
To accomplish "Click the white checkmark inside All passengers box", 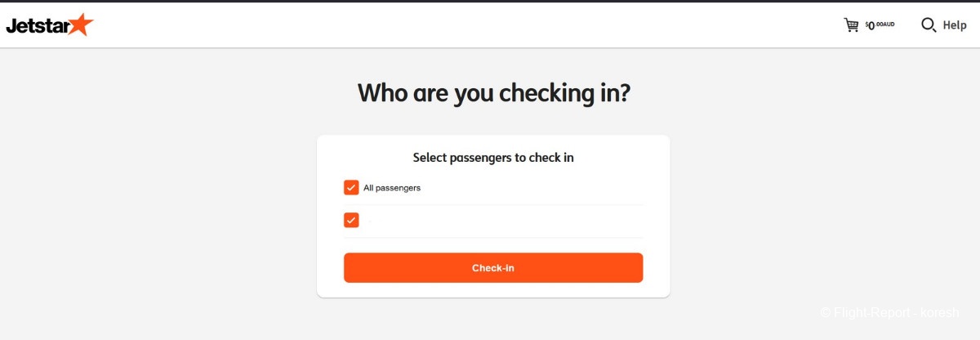I will 351,188.
